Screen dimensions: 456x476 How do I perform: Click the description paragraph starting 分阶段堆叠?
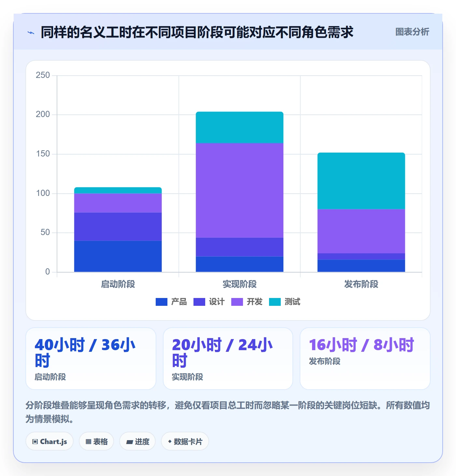point(228,412)
